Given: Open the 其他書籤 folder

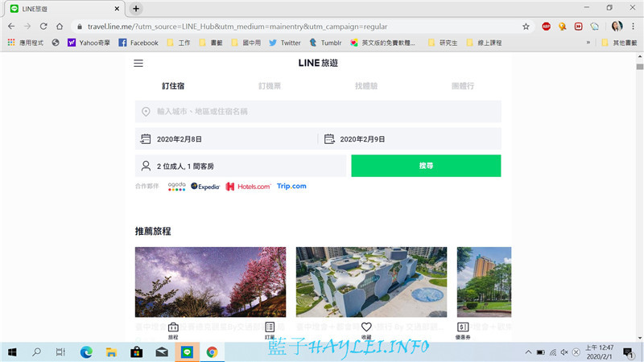Looking at the screenshot, I should tap(619, 43).
